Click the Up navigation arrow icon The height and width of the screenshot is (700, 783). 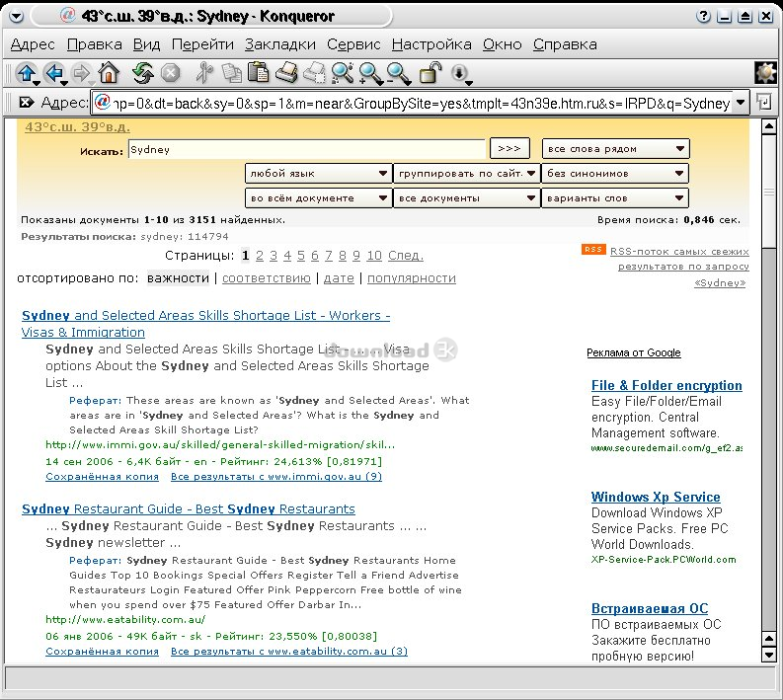click(x=25, y=73)
